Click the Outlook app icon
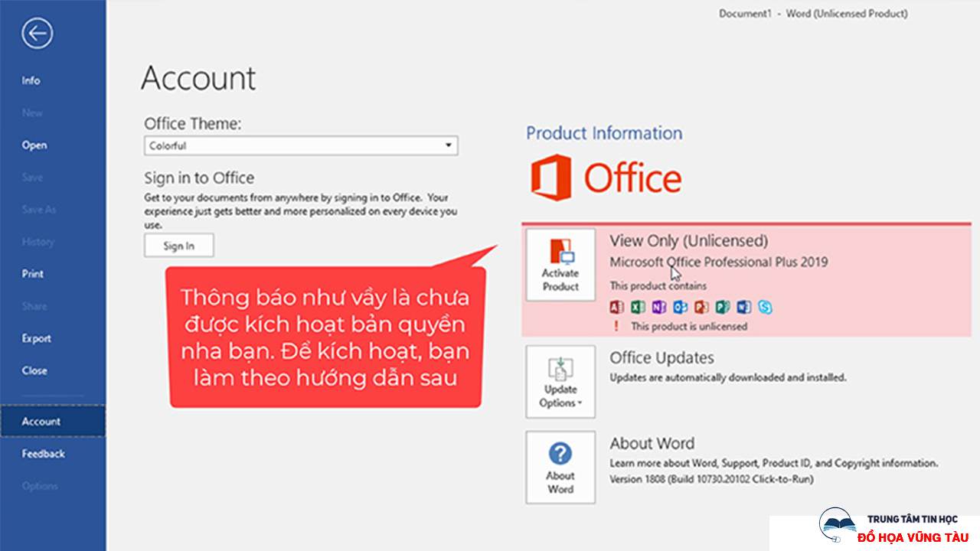 coord(680,308)
